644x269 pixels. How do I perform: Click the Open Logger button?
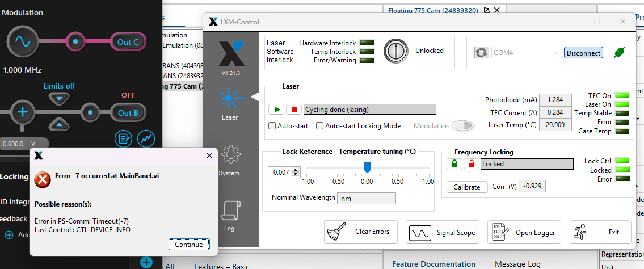point(524,233)
